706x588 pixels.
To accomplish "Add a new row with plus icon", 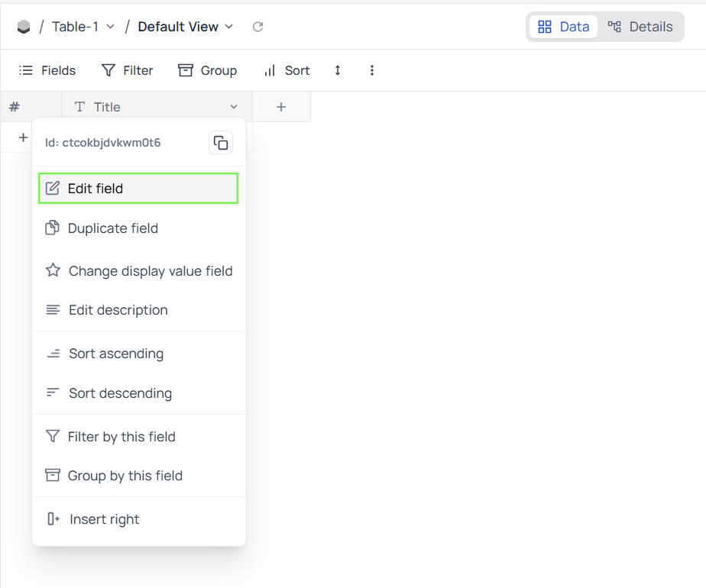I will click(23, 137).
